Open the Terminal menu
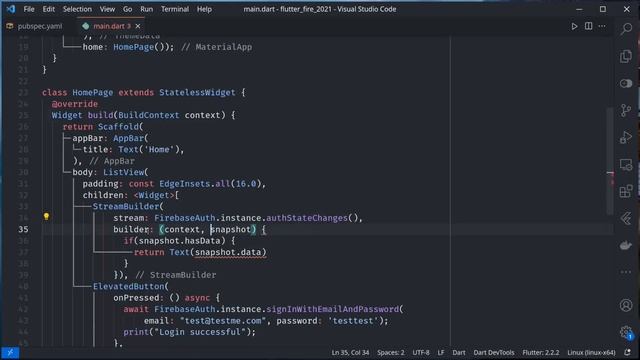The width and height of the screenshot is (640, 360). pyautogui.click(x=175, y=9)
